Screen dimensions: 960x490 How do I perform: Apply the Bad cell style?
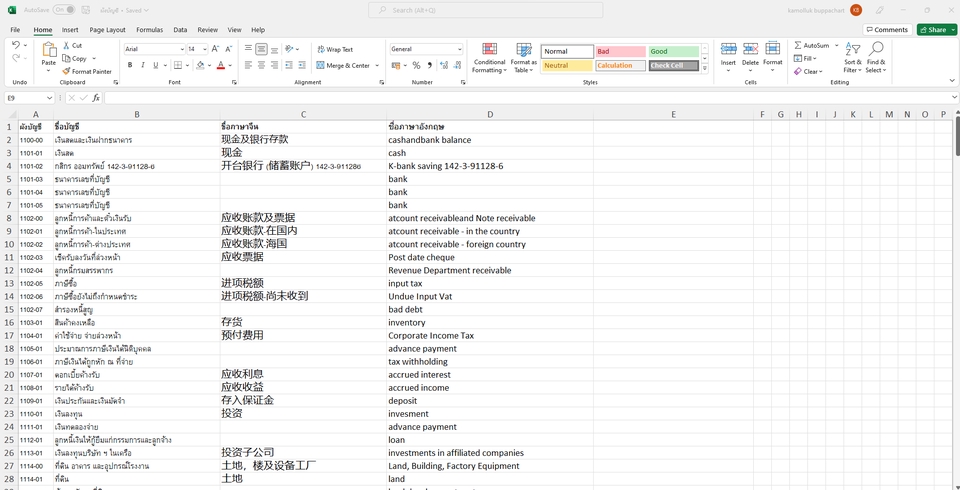(620, 51)
